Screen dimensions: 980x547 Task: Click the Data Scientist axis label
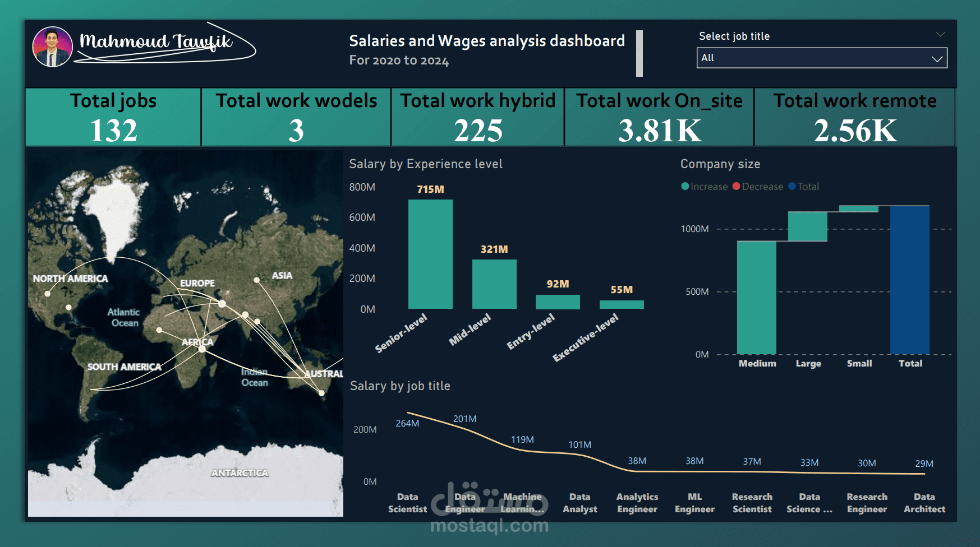click(407, 503)
